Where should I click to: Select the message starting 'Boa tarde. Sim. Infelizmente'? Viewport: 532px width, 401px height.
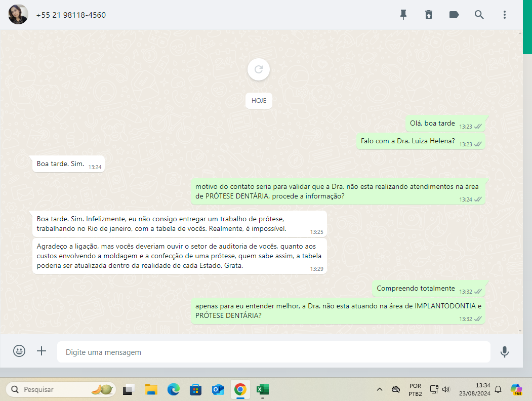click(x=180, y=224)
